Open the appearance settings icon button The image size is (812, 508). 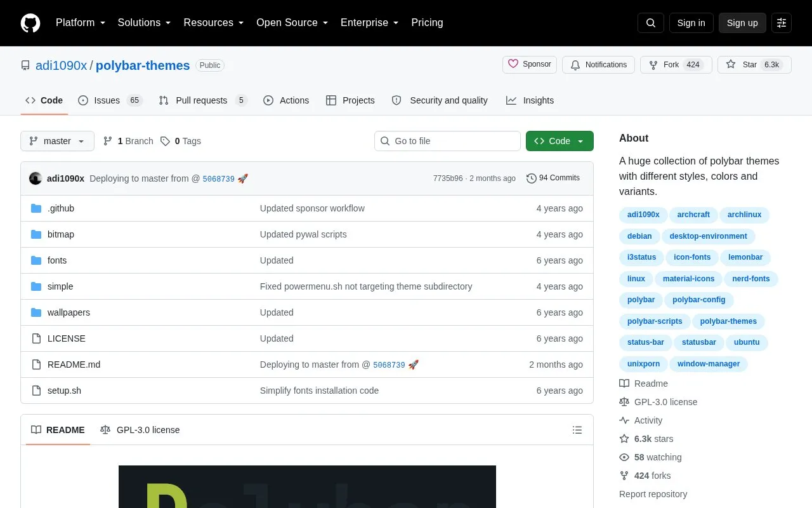782,23
